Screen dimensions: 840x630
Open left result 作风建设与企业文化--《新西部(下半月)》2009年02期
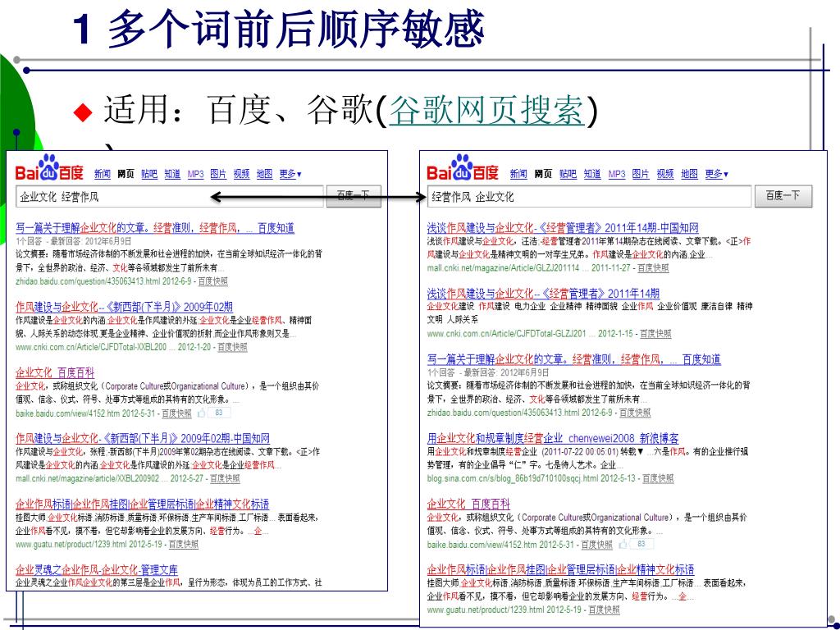tap(125, 307)
